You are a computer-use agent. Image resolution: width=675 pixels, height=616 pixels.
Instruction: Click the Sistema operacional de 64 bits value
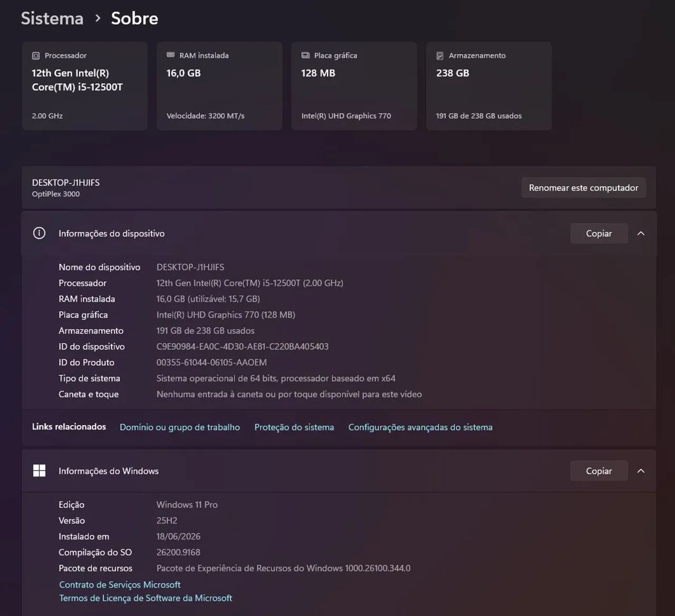point(276,378)
